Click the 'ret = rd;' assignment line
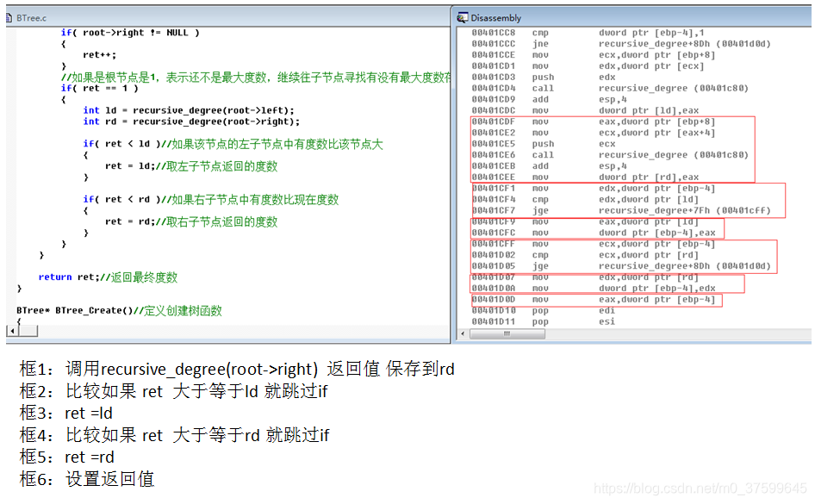Viewport: 815px width, 504px height. coord(191,222)
